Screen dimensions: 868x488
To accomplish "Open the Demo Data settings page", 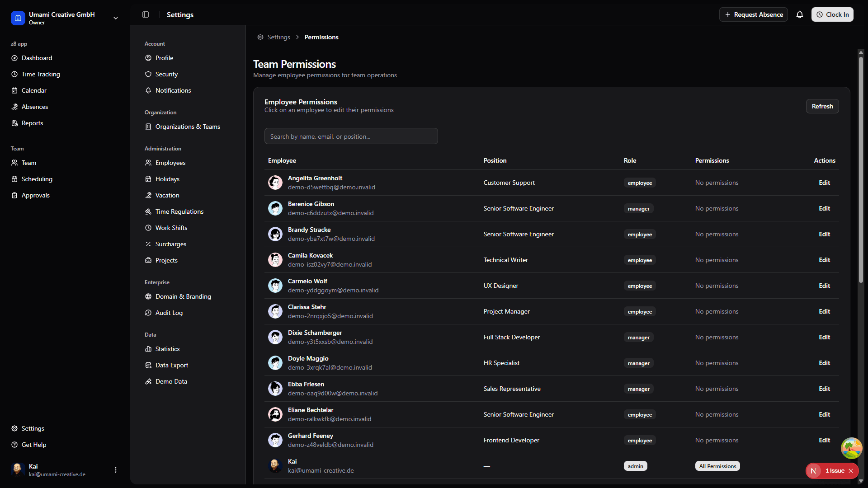I will (171, 381).
